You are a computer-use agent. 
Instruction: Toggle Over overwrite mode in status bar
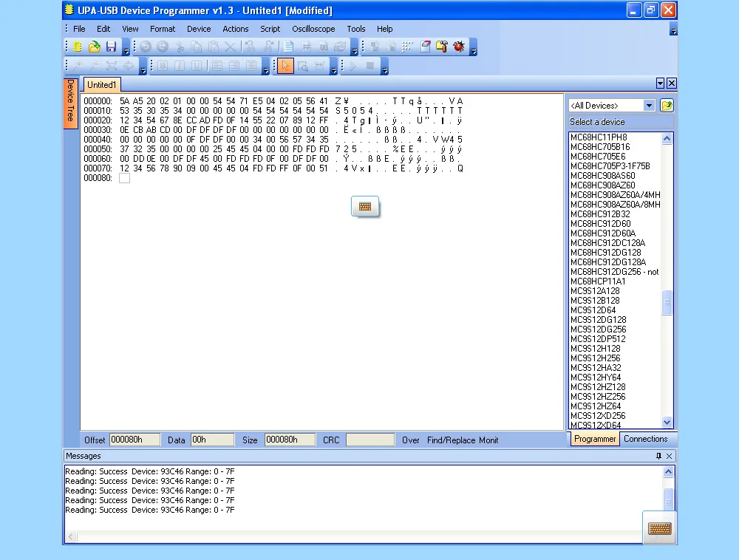point(410,440)
